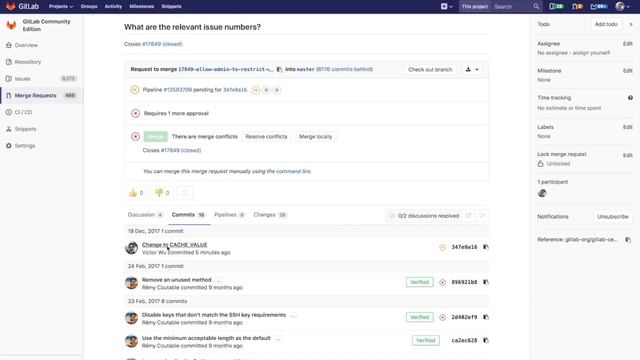Image resolution: width=640 pixels, height=360 pixels.
Task: Copy the source branch name with clipboard icon
Action: pyautogui.click(x=279, y=69)
